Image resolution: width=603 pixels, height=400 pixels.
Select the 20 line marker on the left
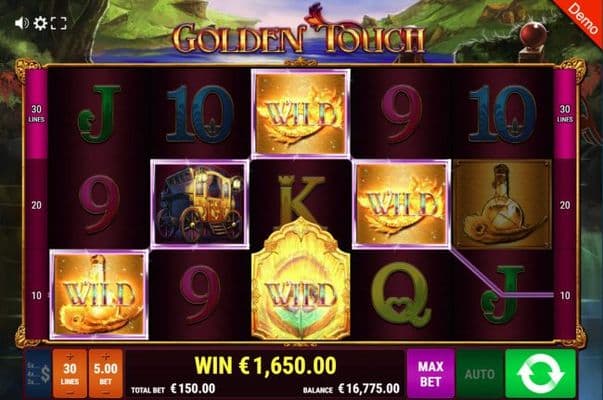37,205
